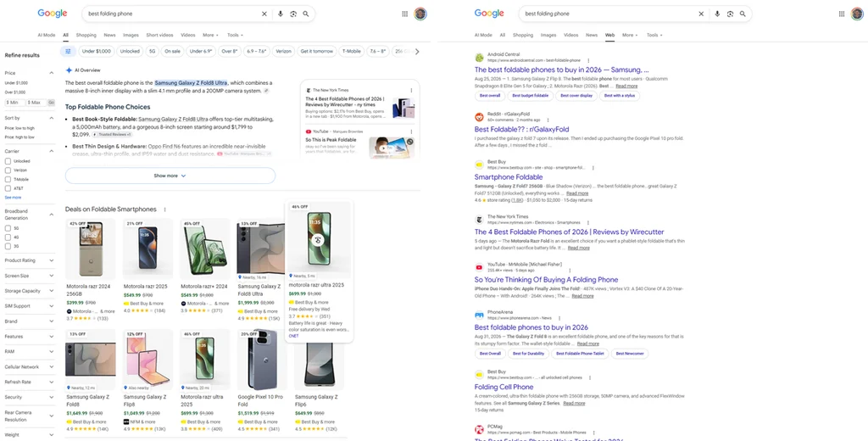Click the $ Min price input field
Viewport: 868px width, 441px height.
click(15, 103)
